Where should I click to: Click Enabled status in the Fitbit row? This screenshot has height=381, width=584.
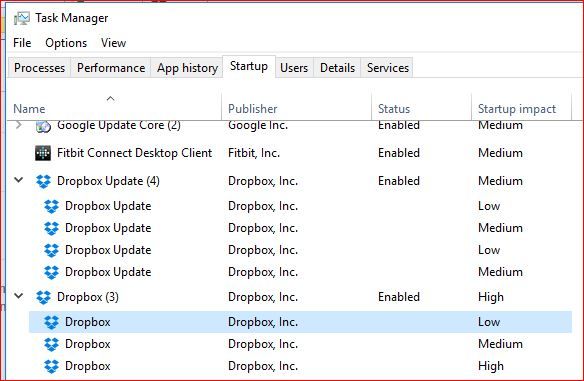click(399, 153)
